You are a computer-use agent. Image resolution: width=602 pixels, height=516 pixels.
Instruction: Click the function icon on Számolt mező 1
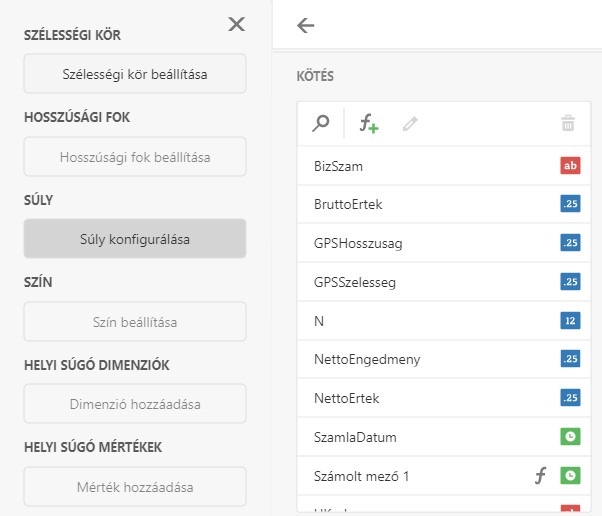[539, 476]
